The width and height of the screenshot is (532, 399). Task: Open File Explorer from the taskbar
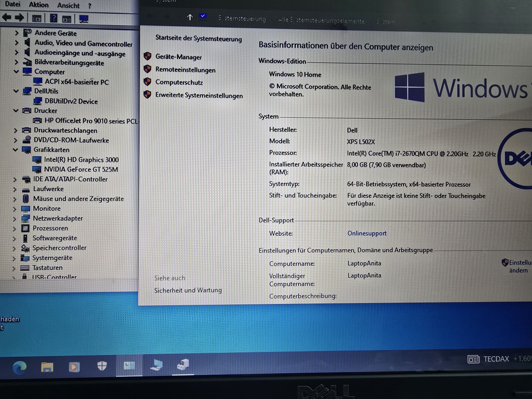click(47, 367)
